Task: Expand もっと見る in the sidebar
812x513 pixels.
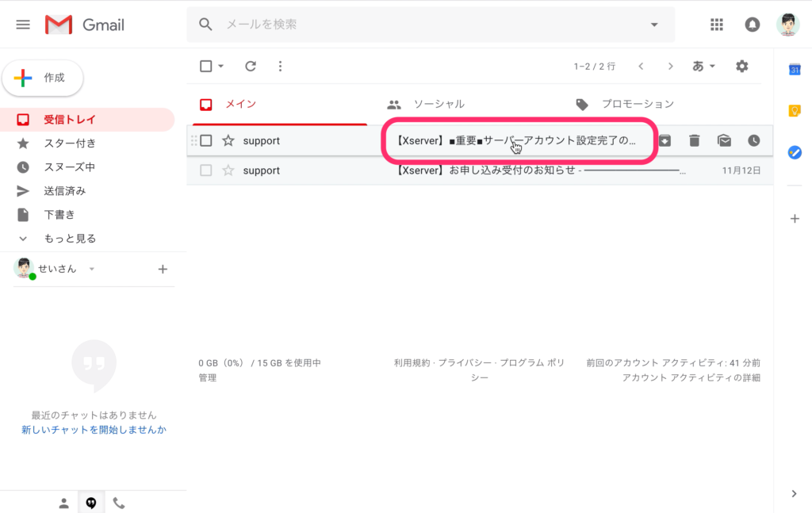Action: (x=67, y=238)
